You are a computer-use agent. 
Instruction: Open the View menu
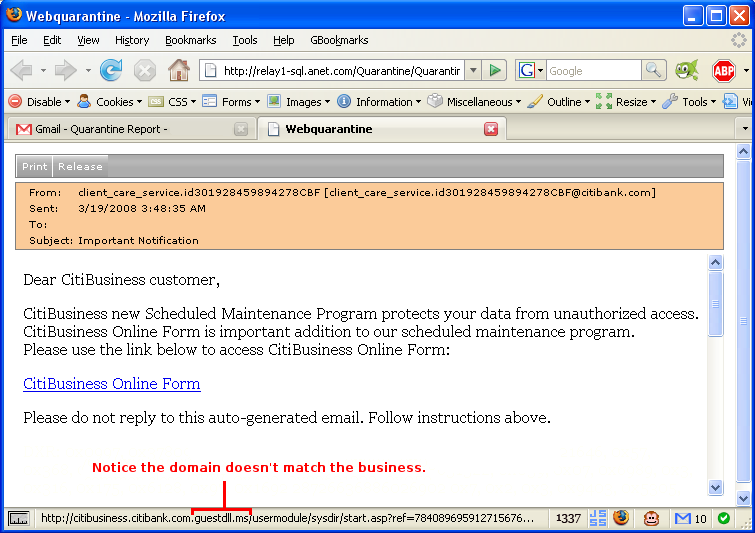click(x=88, y=40)
